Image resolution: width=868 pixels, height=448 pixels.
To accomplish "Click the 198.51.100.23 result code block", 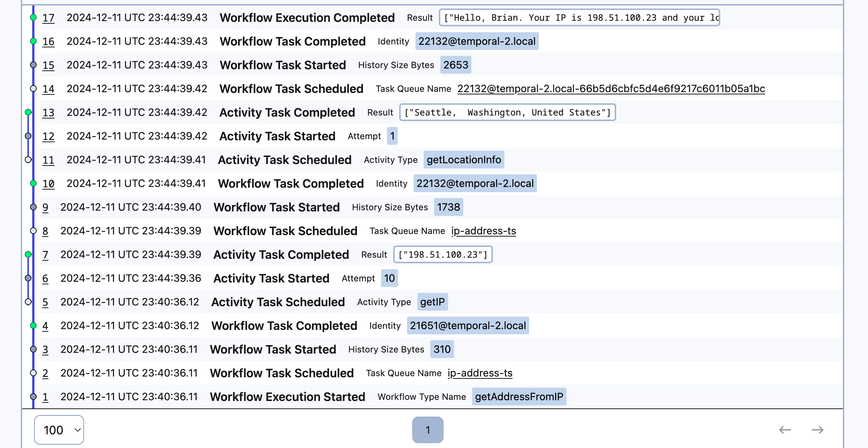I will click(x=443, y=254).
